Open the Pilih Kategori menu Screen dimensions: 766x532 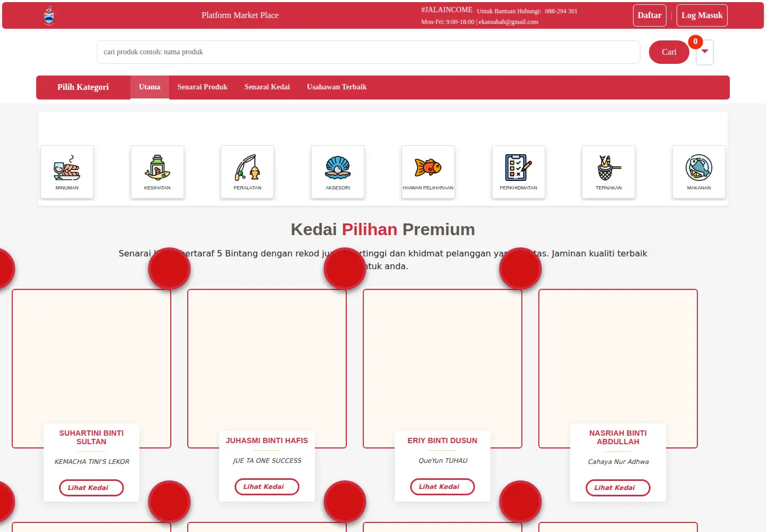[83, 87]
